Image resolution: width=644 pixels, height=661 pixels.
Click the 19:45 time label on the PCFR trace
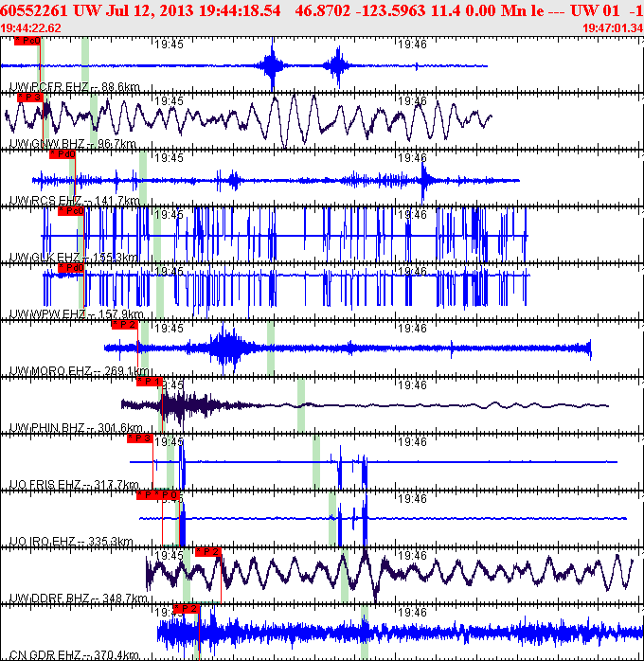[169, 45]
